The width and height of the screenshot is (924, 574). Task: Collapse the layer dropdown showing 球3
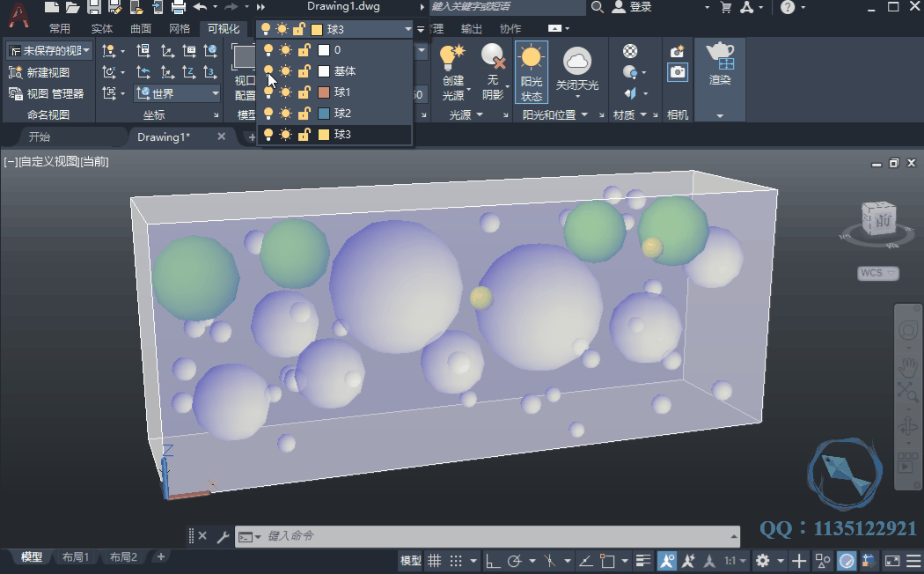coord(407,29)
